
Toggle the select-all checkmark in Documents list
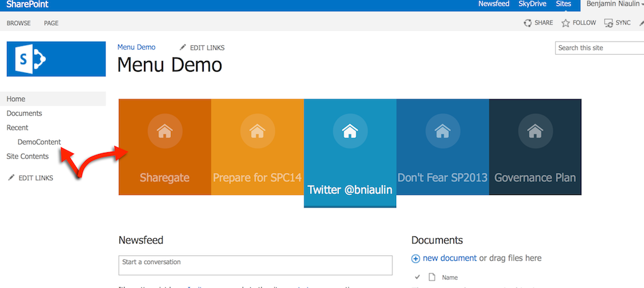(x=418, y=277)
